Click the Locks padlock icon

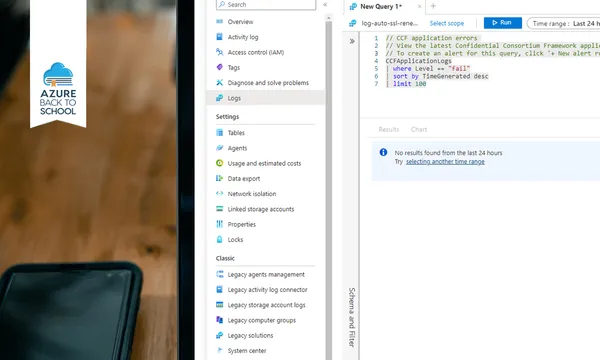219,239
